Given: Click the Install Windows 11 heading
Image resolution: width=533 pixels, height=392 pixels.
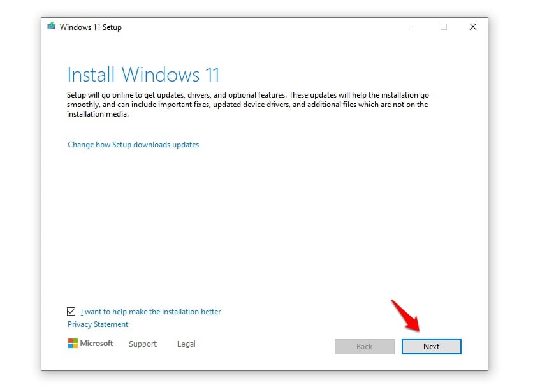Looking at the screenshot, I should point(143,75).
